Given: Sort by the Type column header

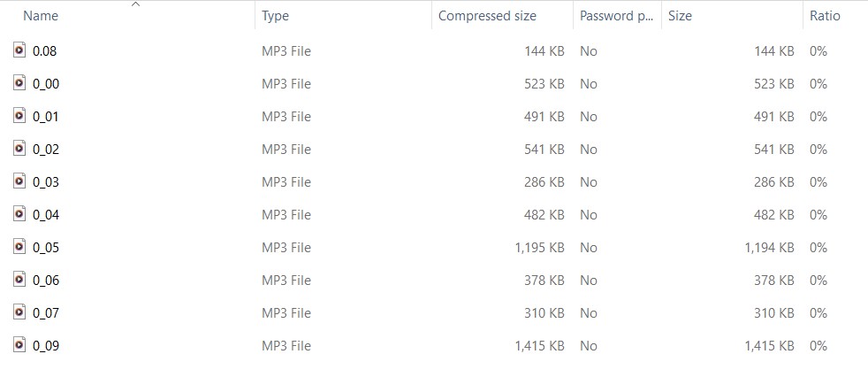Looking at the screenshot, I should pyautogui.click(x=275, y=16).
